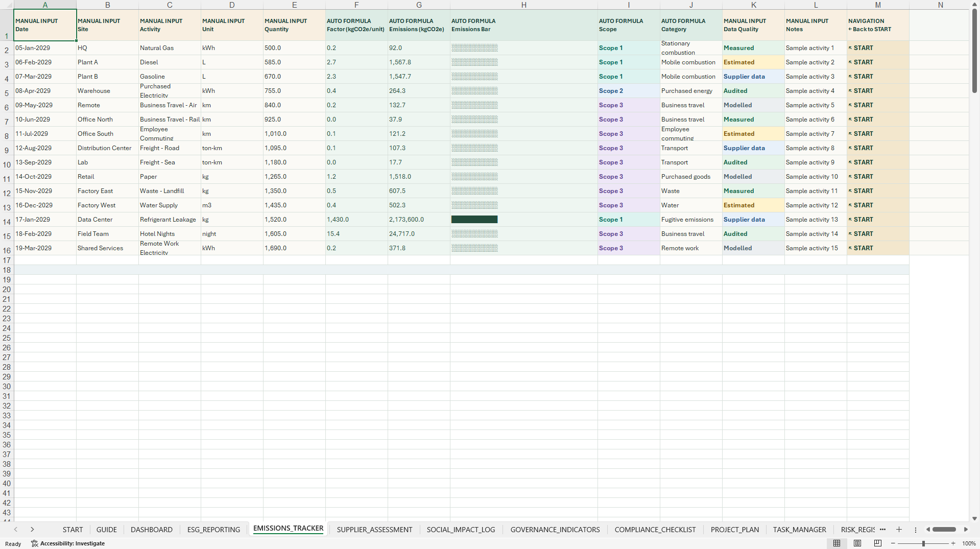
Task: Switch to SUPPLIER_ASSESSMENT sheet tab
Action: point(374,530)
